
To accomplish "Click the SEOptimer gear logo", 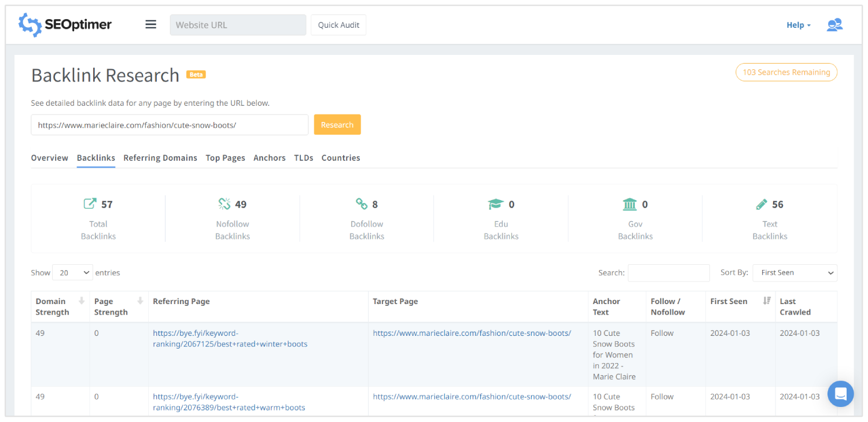I will coord(30,25).
